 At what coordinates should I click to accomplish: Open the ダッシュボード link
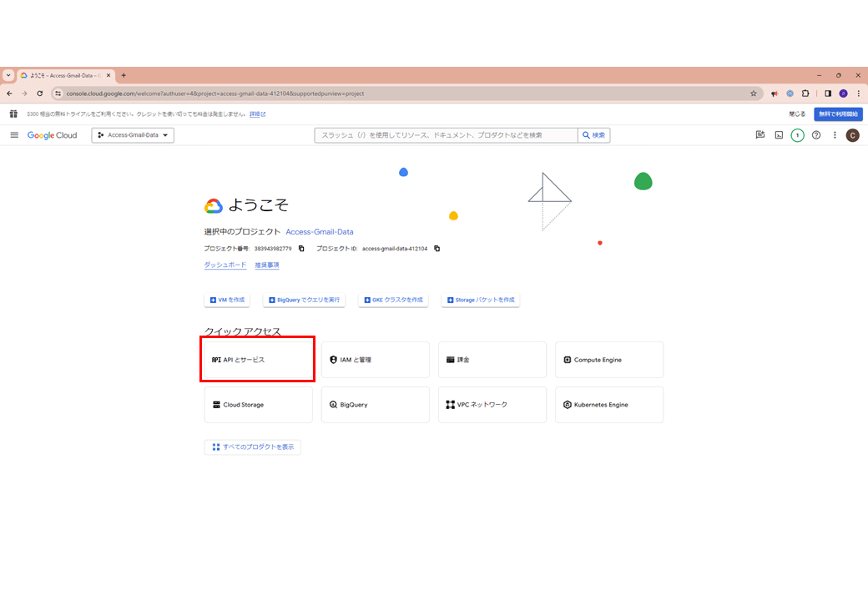click(x=225, y=265)
